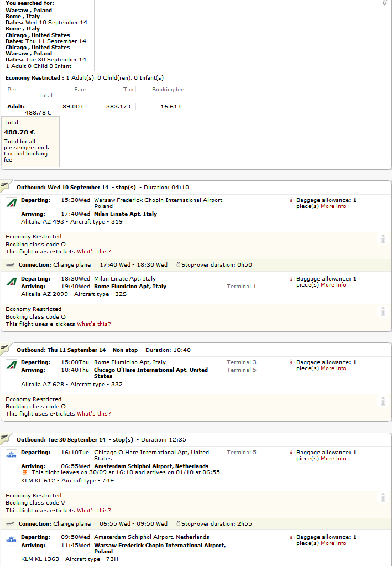This screenshot has height=566, width=392.
Task: Click the KLM logo beside flight KL 612
Action: coord(11,455)
